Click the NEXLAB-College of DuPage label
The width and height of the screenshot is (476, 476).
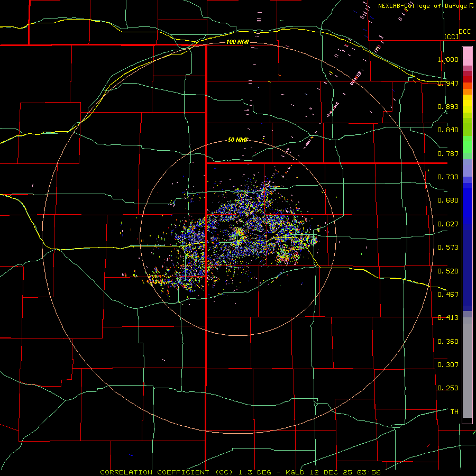pos(422,6)
